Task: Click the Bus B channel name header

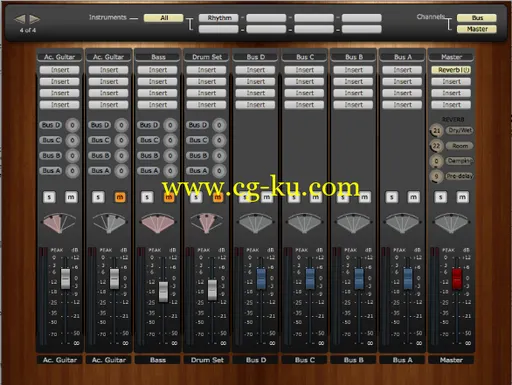Action: 354,57
